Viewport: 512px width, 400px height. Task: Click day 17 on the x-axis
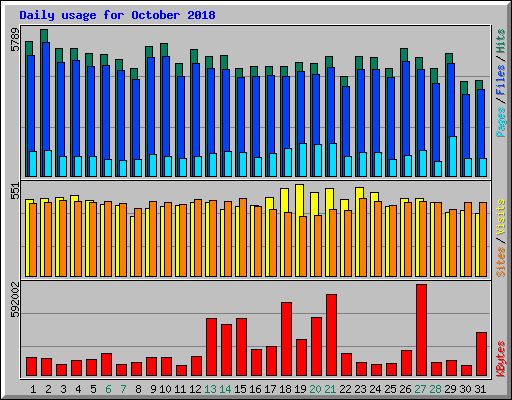click(x=270, y=389)
